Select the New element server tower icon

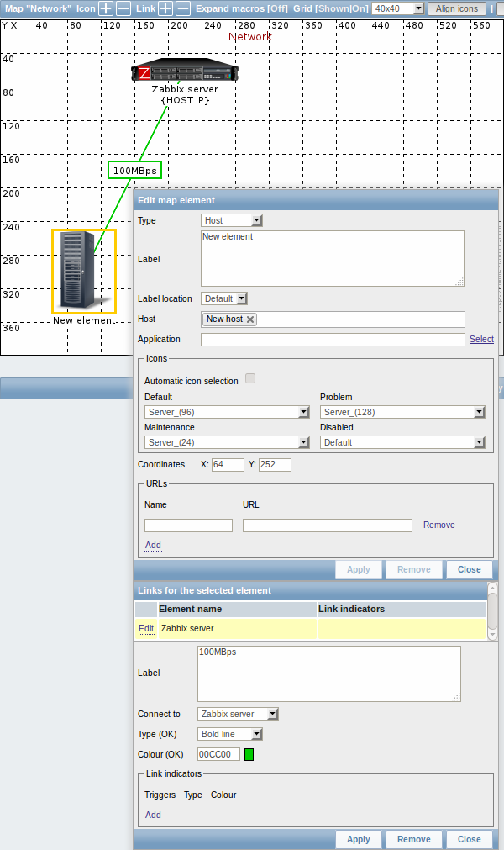tap(84, 271)
